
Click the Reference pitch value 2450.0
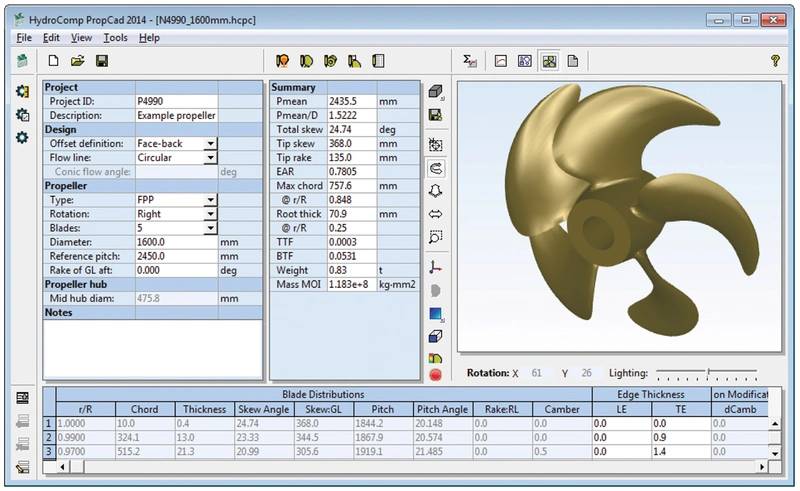coord(176,256)
